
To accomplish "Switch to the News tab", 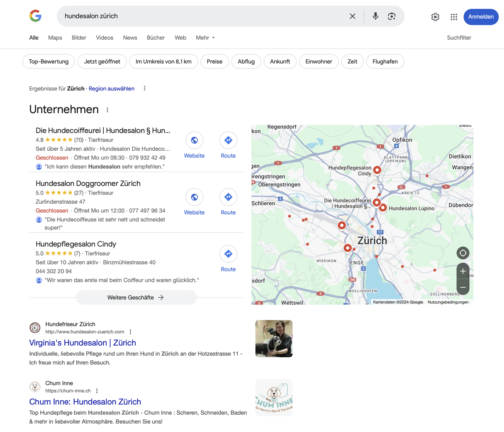I will click(x=130, y=38).
